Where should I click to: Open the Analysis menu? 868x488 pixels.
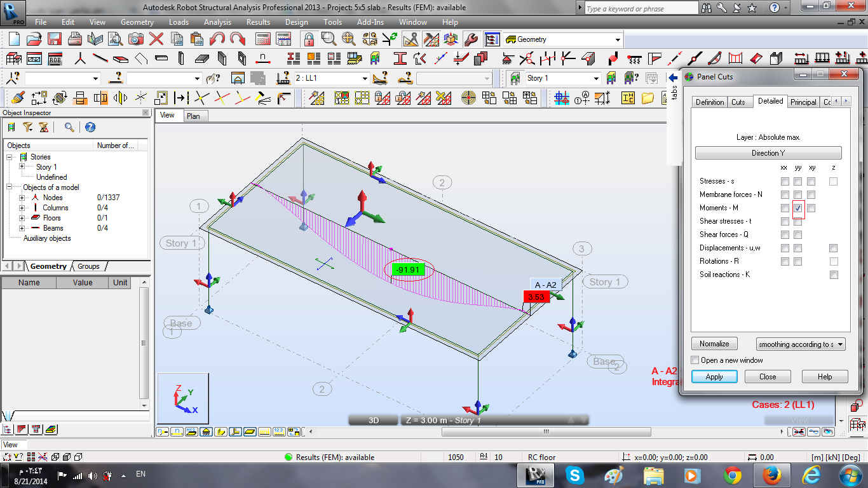[x=217, y=22]
